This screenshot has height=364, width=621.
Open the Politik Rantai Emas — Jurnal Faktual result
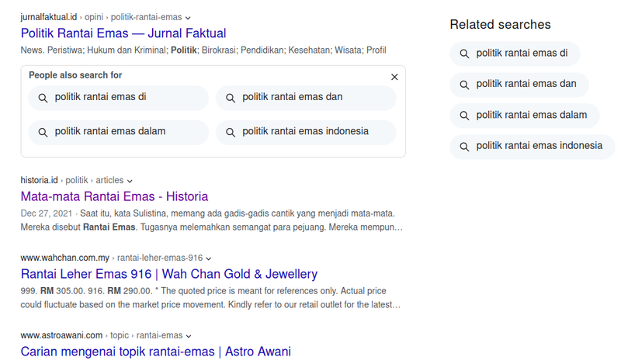pos(123,33)
